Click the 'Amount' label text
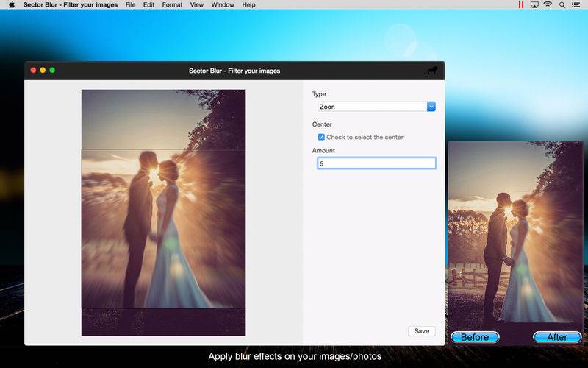The width and height of the screenshot is (588, 368). coord(323,150)
